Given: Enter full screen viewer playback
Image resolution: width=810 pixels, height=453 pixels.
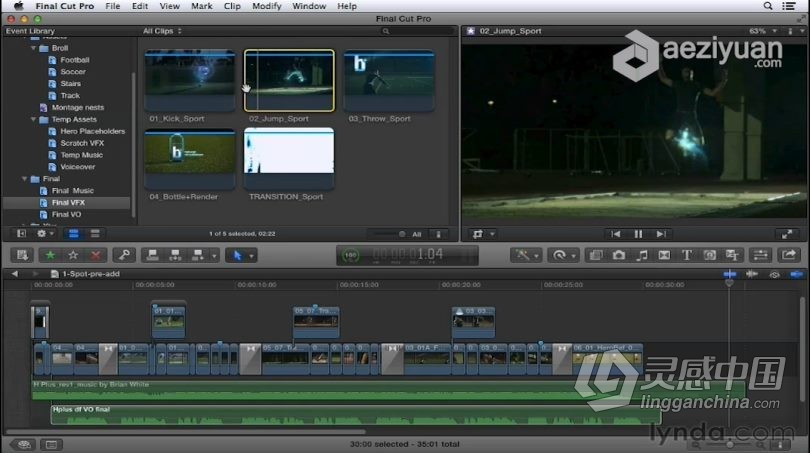Looking at the screenshot, I should [x=787, y=234].
